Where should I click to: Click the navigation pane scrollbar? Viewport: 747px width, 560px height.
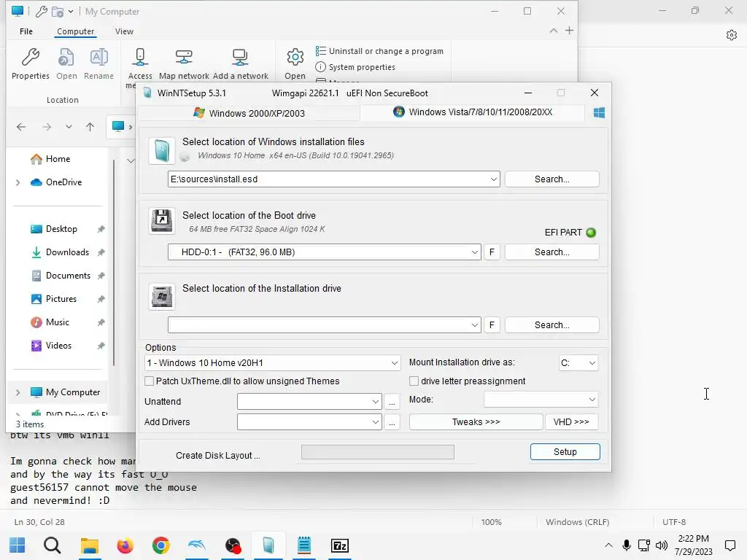coord(114,262)
